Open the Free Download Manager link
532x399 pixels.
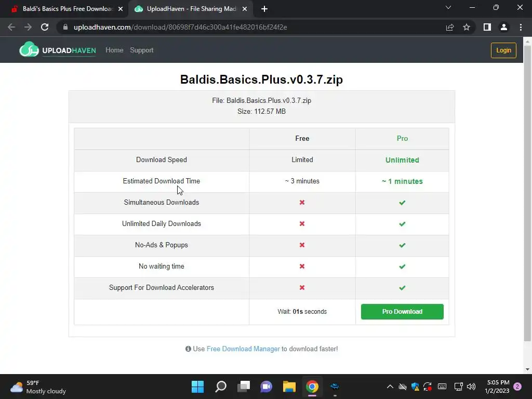point(243,349)
